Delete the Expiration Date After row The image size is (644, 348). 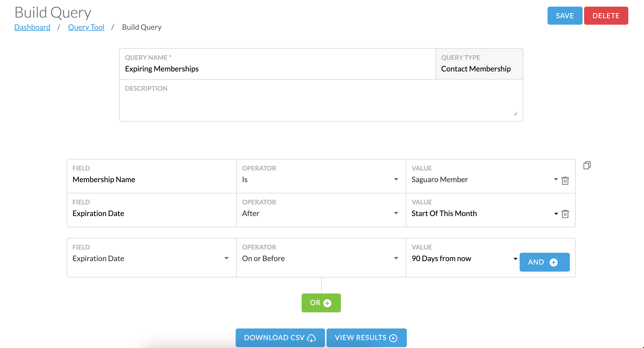coord(565,214)
